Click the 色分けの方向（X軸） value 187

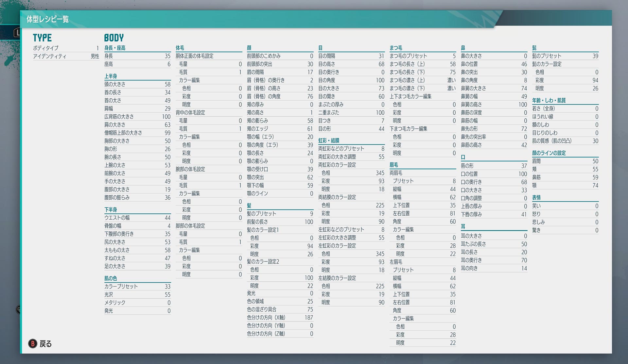coord(308,318)
